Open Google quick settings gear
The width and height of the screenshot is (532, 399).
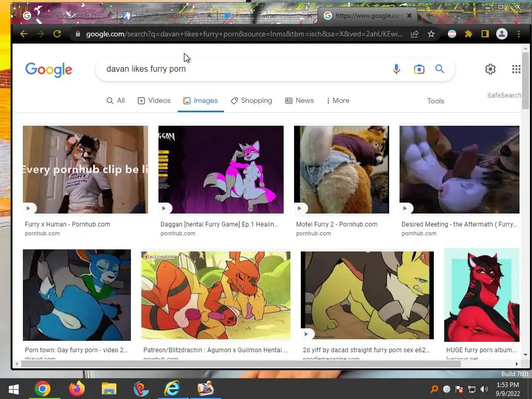tap(490, 69)
